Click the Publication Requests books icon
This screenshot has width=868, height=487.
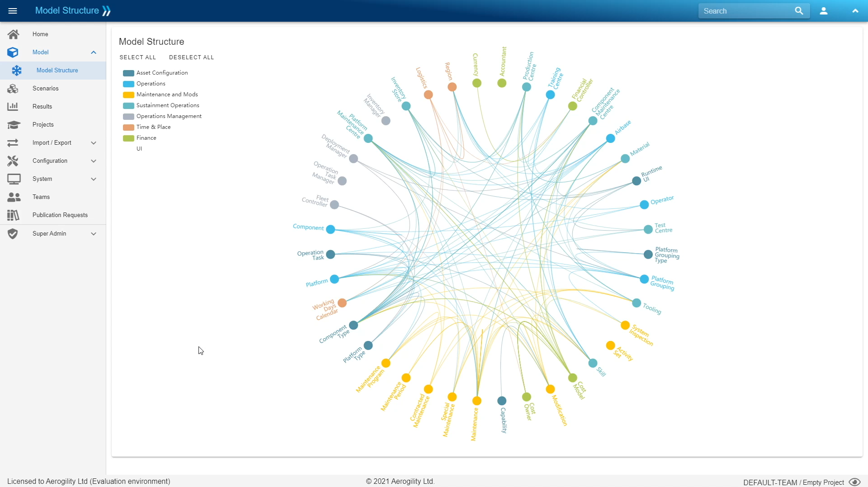[x=13, y=215]
